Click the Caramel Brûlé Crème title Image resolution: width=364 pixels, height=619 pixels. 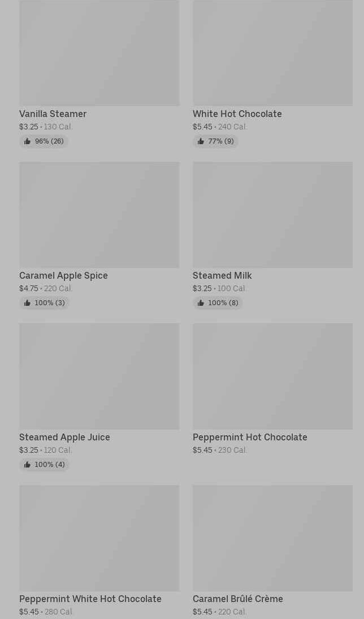click(x=237, y=599)
